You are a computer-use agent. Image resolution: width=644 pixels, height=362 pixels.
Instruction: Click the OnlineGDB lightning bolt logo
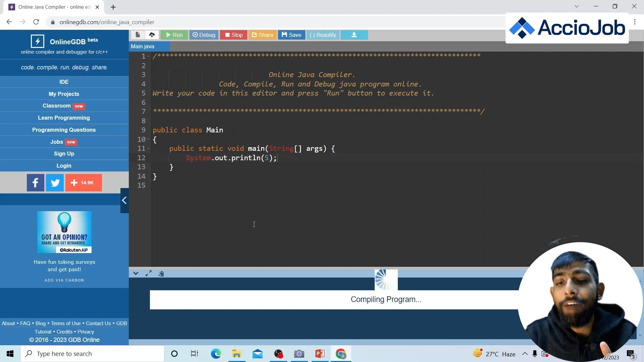click(x=38, y=41)
